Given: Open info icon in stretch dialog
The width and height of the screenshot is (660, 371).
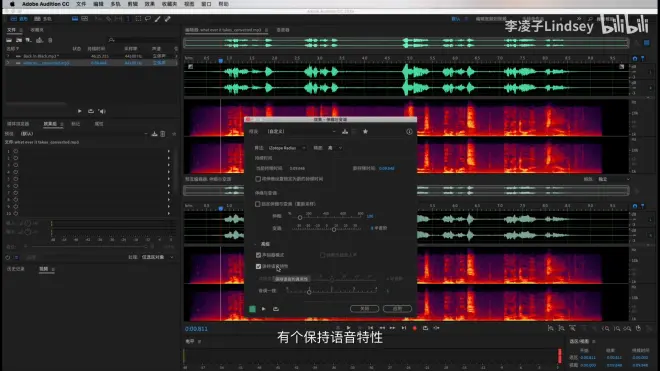Looking at the screenshot, I should (409, 131).
